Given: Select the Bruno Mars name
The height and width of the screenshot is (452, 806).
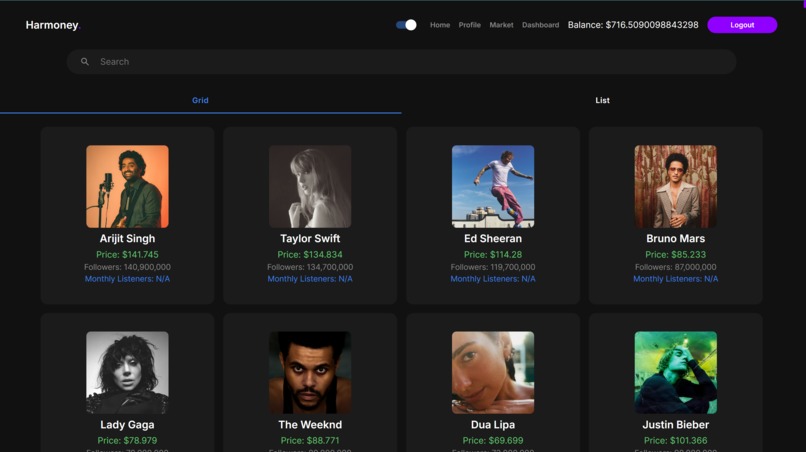Looking at the screenshot, I should coord(675,239).
